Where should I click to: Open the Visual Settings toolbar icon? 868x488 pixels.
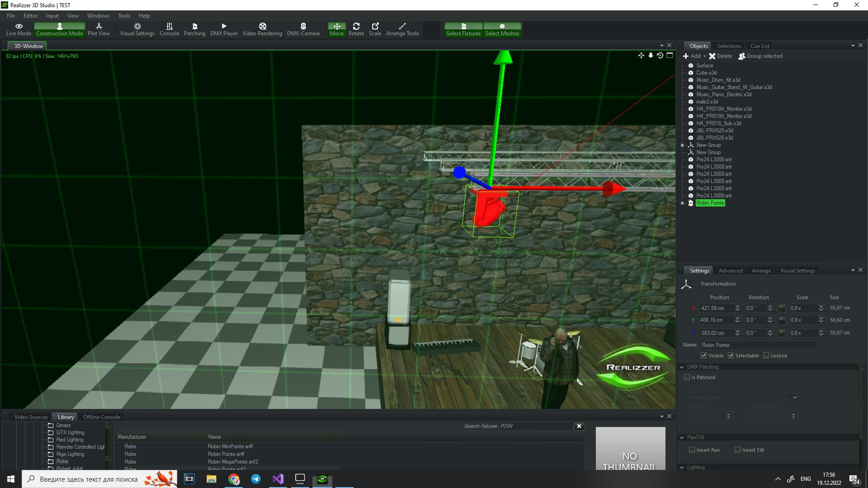tap(137, 29)
